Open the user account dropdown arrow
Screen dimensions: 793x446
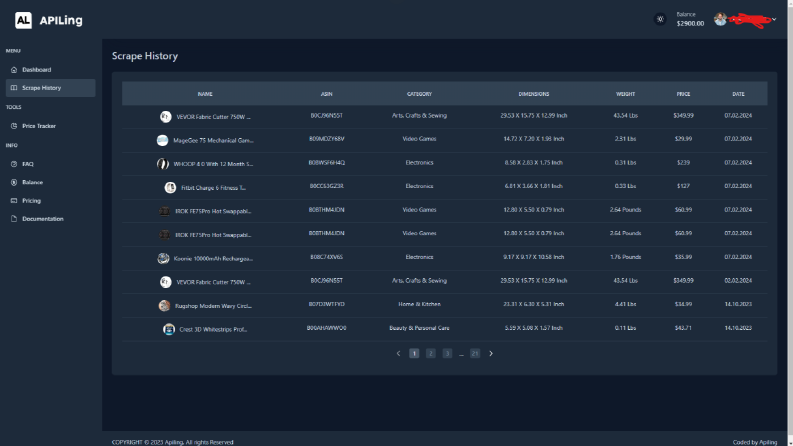(774, 19)
